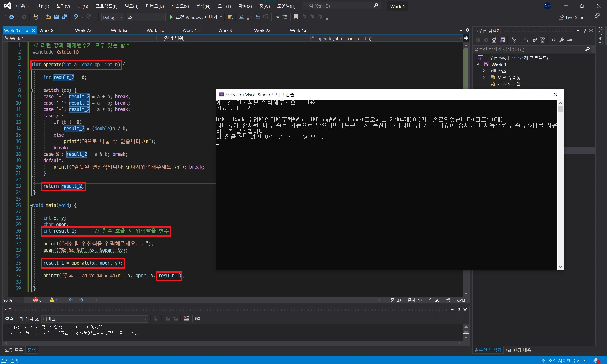
Task: Collapse the main function code fold
Action: (31, 205)
